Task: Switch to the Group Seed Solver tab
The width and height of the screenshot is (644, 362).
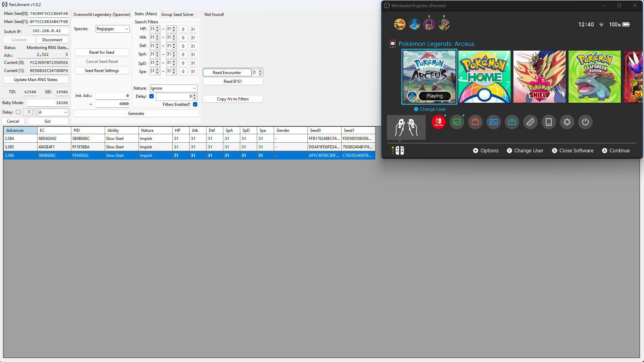Action: pyautogui.click(x=177, y=15)
